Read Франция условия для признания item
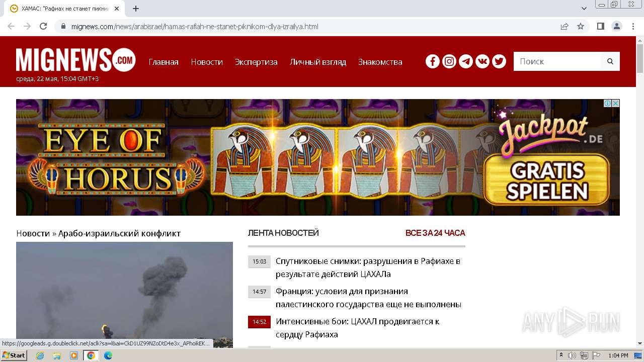The width and height of the screenshot is (644, 362). coord(368,298)
